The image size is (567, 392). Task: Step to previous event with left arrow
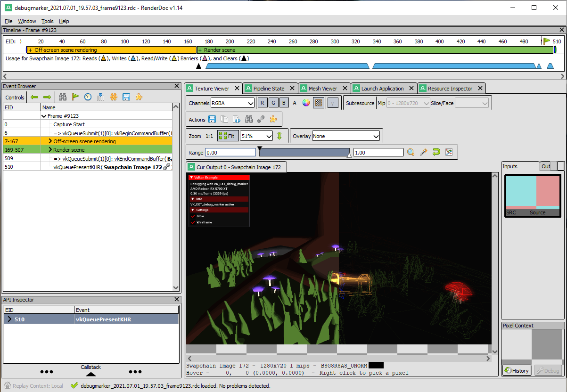[x=34, y=97]
